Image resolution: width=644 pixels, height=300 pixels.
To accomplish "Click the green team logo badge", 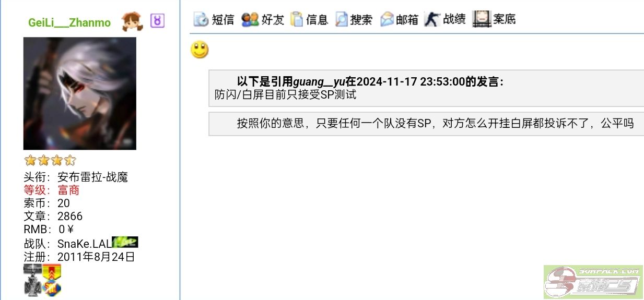I will pos(125,242).
